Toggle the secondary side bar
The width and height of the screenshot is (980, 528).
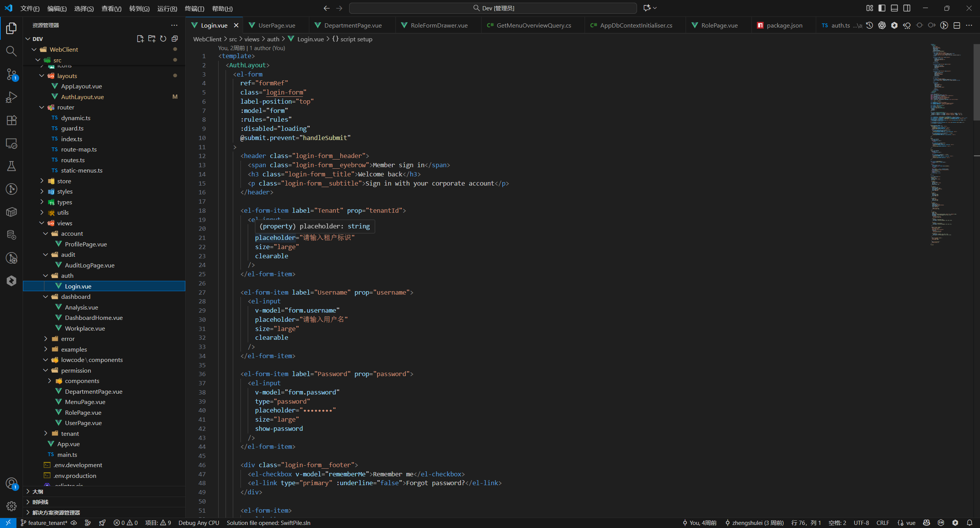(x=907, y=8)
